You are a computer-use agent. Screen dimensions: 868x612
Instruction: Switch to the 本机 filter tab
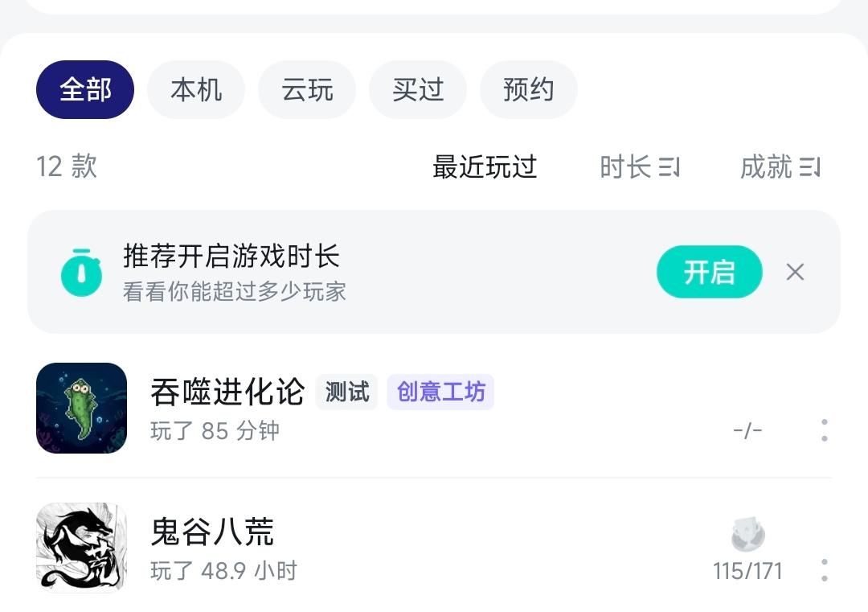196,90
